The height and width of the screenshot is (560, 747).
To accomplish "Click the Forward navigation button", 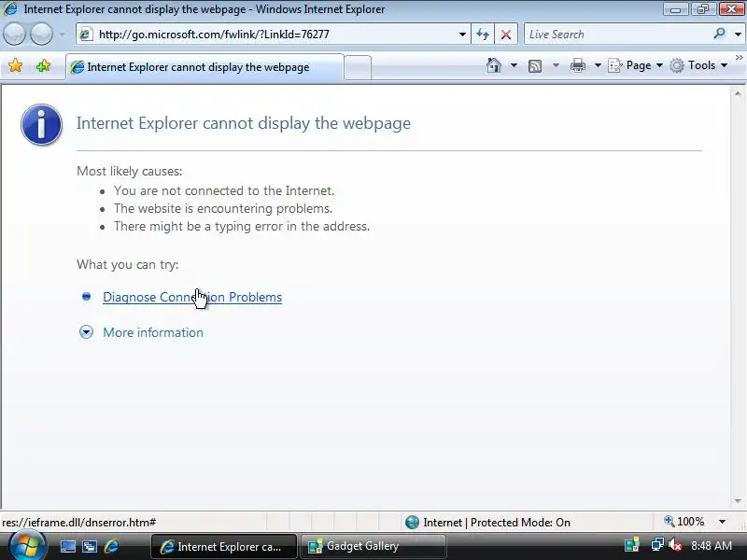I will tap(42, 35).
